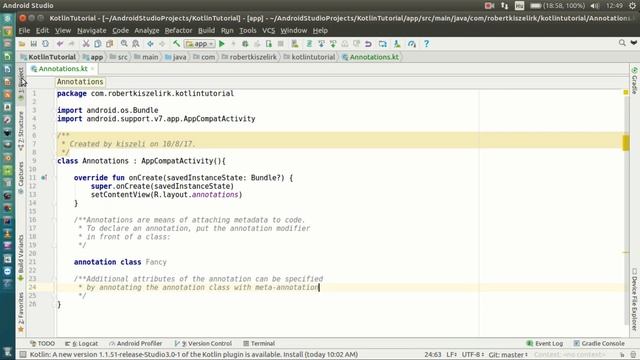Open Ubuntu system settings gear in top bar

pos(633,6)
